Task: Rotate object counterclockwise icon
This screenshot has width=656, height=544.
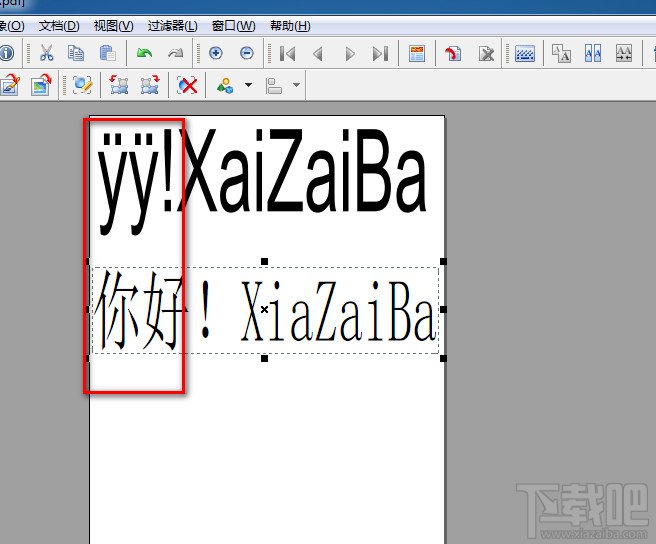Action: point(119,85)
